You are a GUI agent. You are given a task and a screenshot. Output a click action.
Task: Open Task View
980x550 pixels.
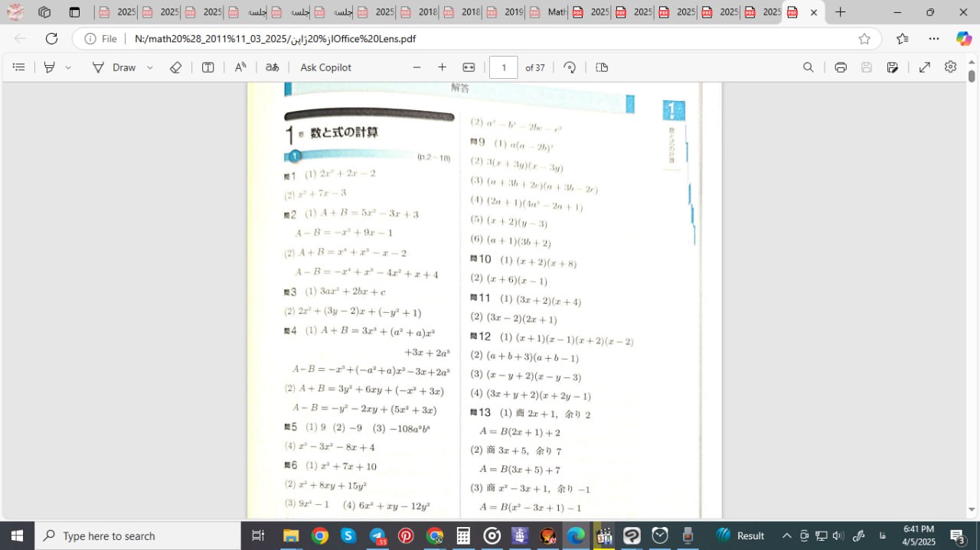258,535
